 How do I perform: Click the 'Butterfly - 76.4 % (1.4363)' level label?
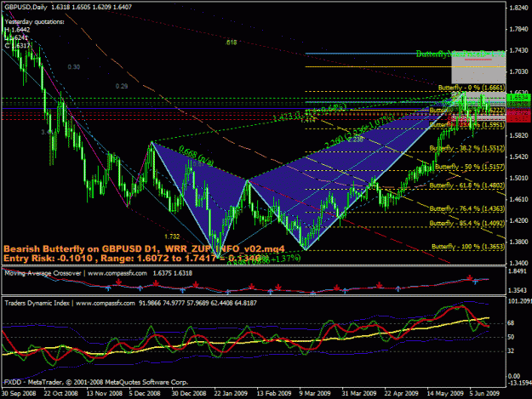pyautogui.click(x=467, y=208)
